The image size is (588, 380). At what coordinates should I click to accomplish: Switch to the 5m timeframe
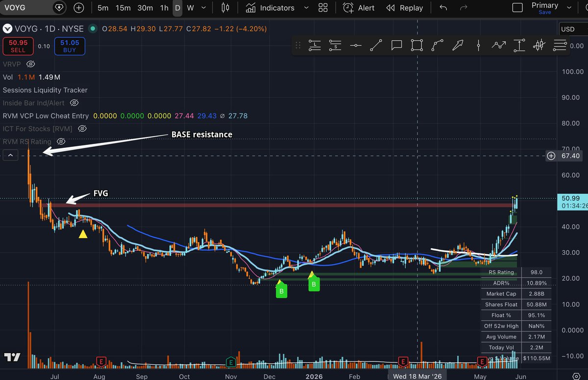pyautogui.click(x=103, y=8)
